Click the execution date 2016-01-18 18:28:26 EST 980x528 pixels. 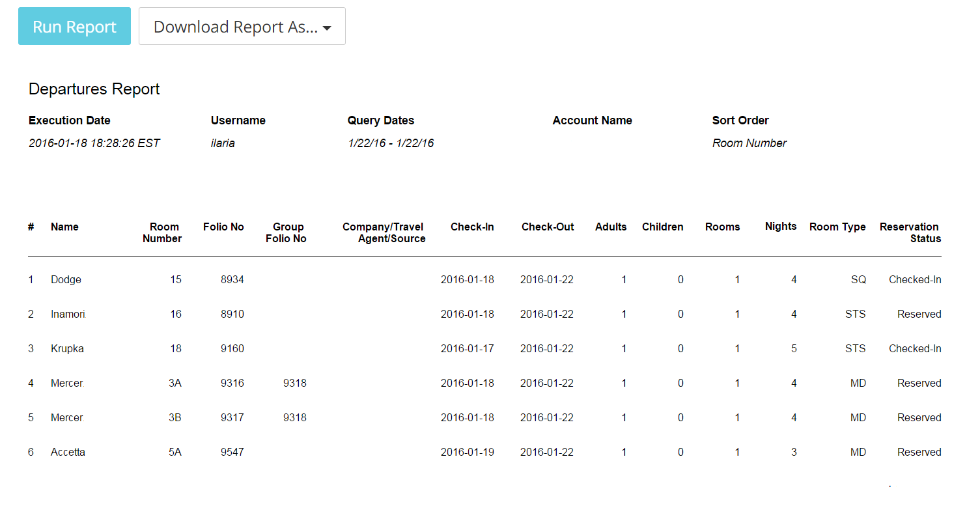(x=94, y=143)
